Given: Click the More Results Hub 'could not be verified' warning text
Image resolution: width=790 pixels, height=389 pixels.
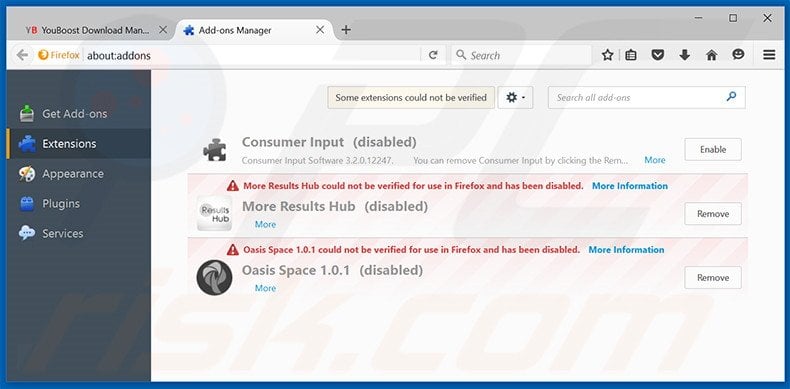Looking at the screenshot, I should (413, 186).
